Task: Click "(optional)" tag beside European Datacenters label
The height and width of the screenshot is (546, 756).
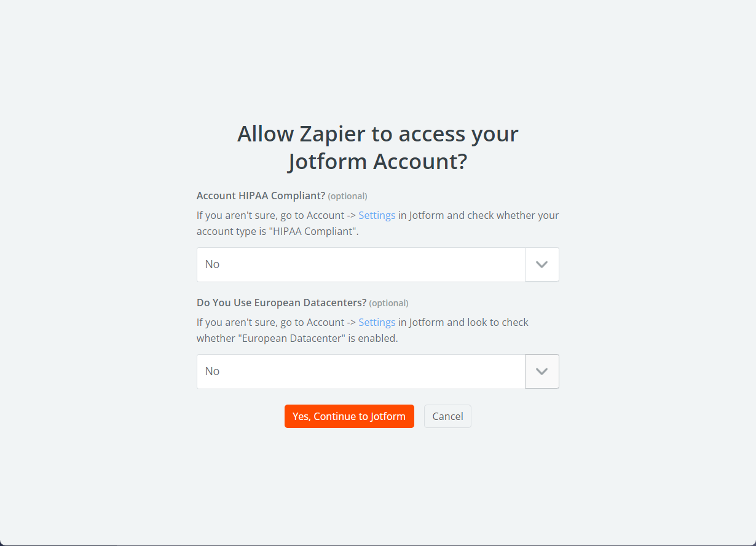Action: [388, 303]
